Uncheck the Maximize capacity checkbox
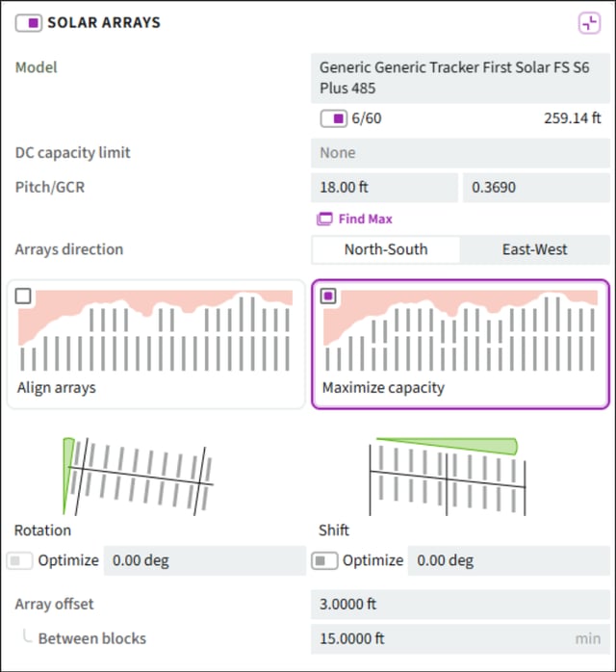Viewport: 616px width, 672px height. pos(328,296)
